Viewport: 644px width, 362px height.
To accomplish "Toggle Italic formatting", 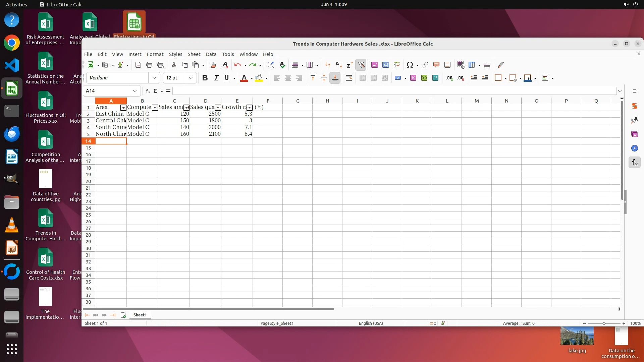I will point(216,78).
